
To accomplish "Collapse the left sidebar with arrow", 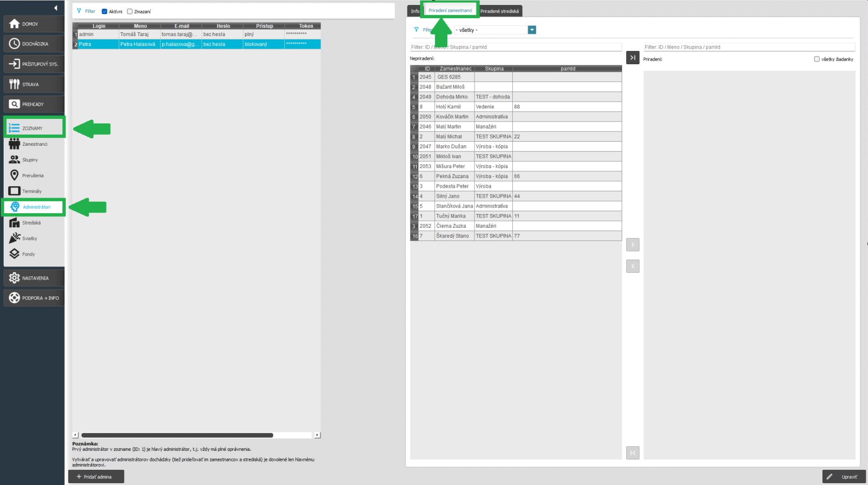I will (x=56, y=8).
